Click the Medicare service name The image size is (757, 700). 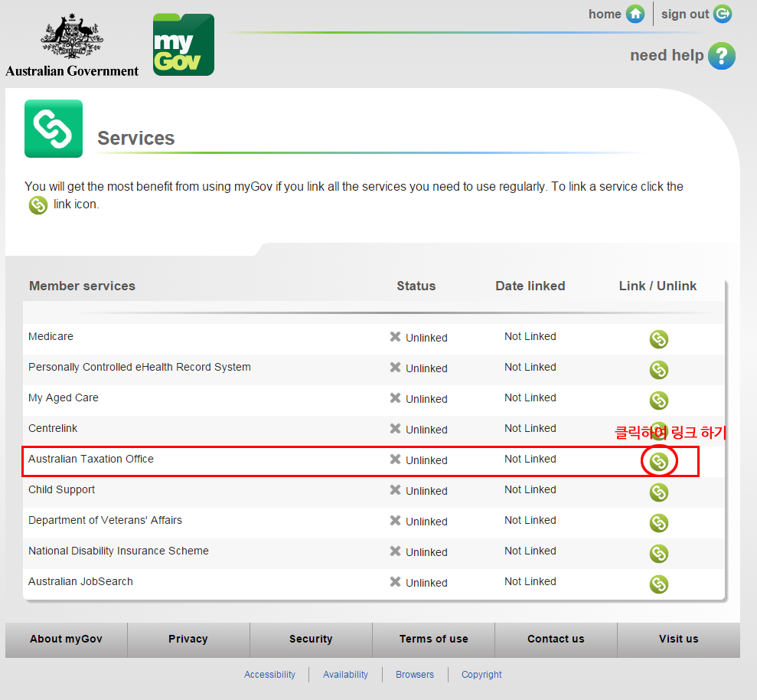coord(51,336)
